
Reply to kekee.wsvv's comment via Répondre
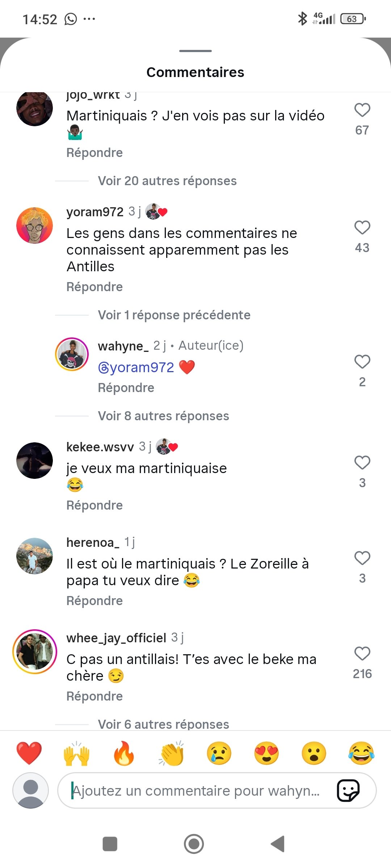click(x=94, y=505)
